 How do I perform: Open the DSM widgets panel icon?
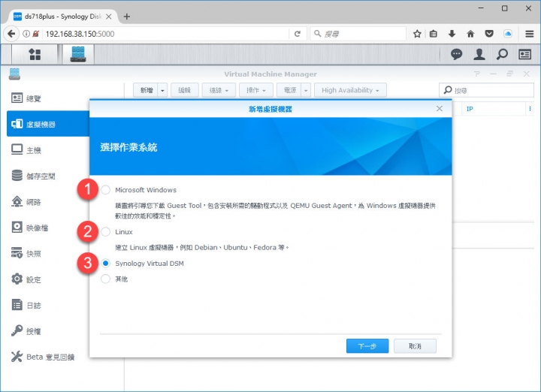[x=524, y=54]
